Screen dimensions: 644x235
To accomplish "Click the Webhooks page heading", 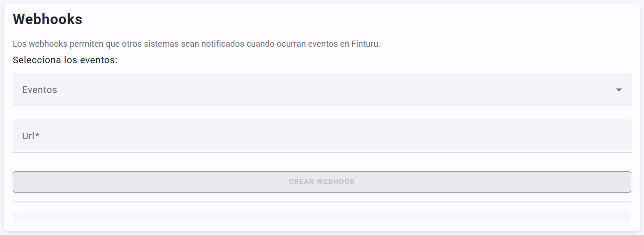I will (x=48, y=19).
